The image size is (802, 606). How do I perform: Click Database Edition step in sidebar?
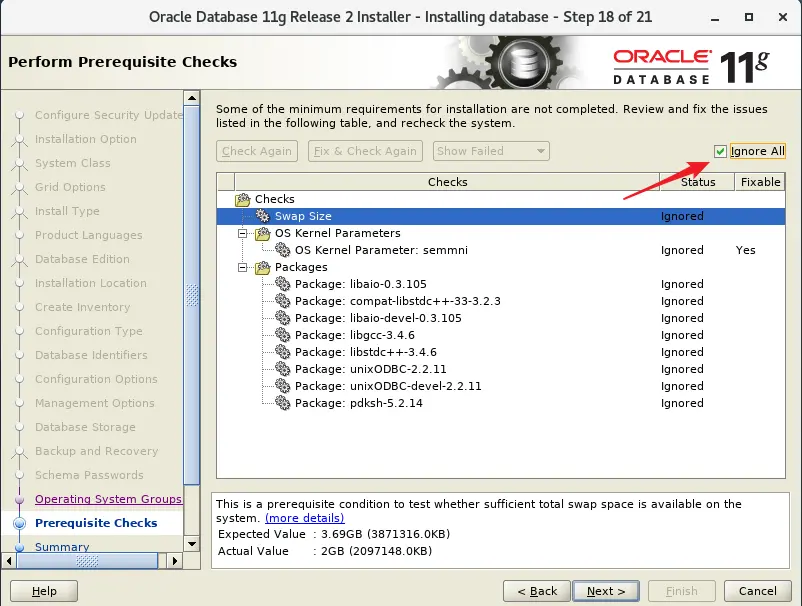pyautogui.click(x=82, y=259)
